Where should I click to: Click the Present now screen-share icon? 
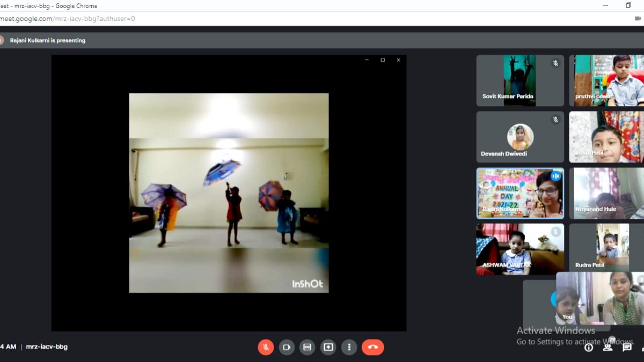click(x=328, y=347)
